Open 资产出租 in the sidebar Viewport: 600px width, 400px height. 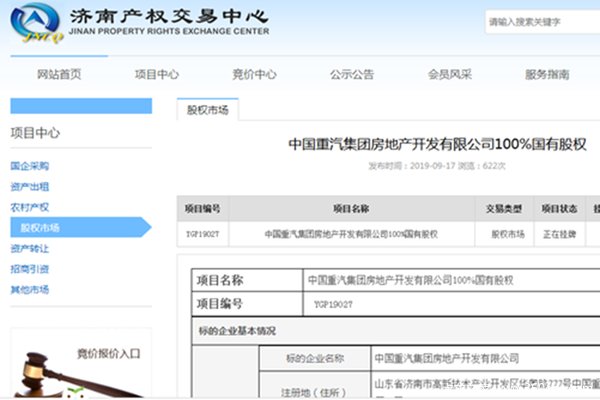30,187
